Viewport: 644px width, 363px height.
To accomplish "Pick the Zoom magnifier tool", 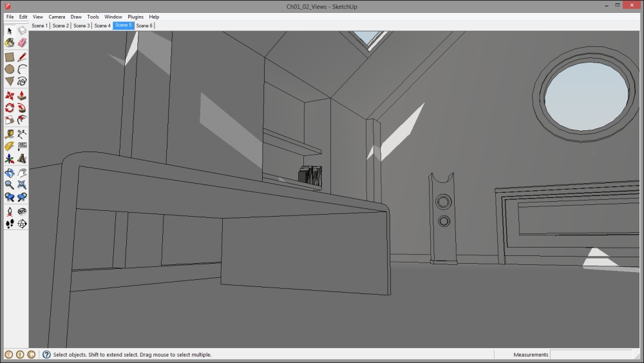I will 10,185.
